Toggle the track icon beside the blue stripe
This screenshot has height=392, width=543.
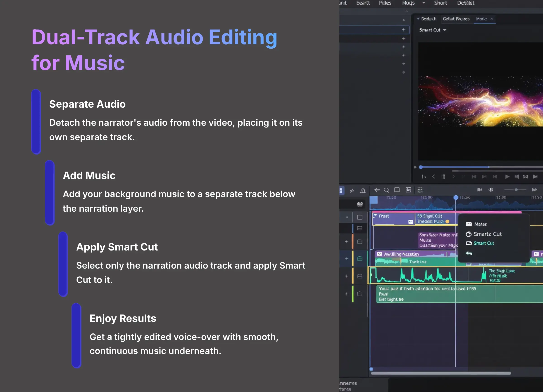360,228
